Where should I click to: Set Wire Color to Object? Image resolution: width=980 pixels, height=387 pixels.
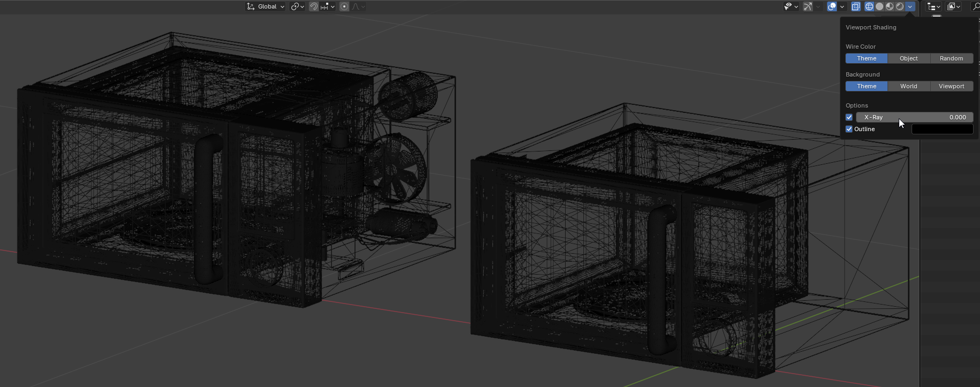pos(908,58)
